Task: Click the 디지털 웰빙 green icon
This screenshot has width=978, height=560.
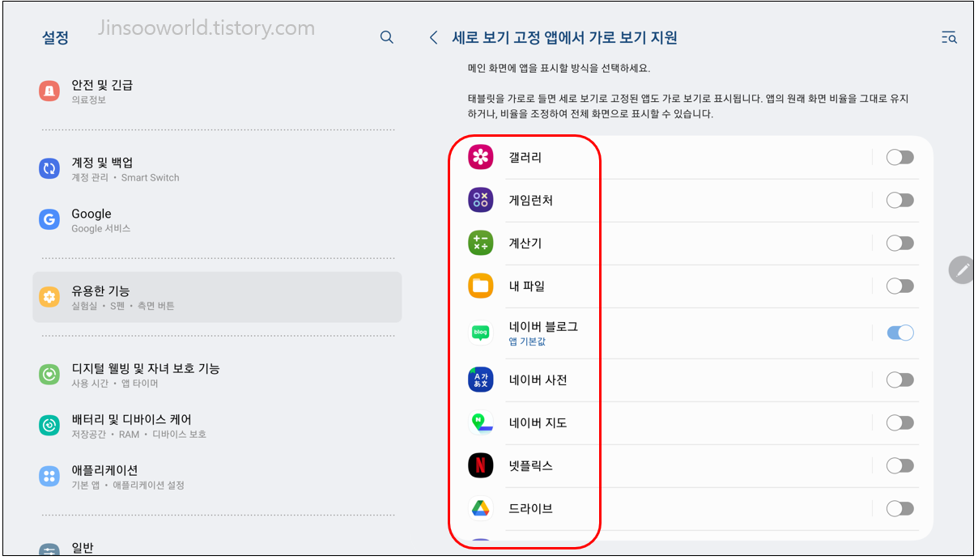Action: point(49,375)
